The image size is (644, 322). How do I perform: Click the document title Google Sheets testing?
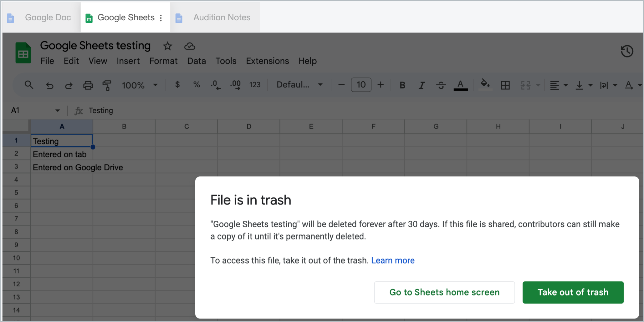(x=95, y=46)
